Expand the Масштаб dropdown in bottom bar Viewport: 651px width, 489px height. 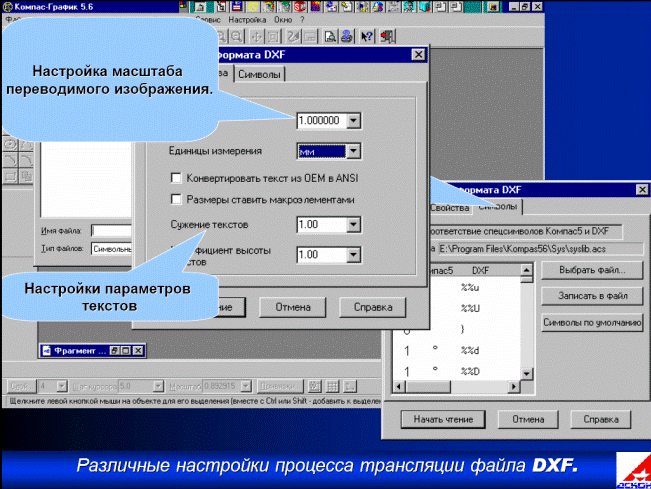click(x=246, y=386)
